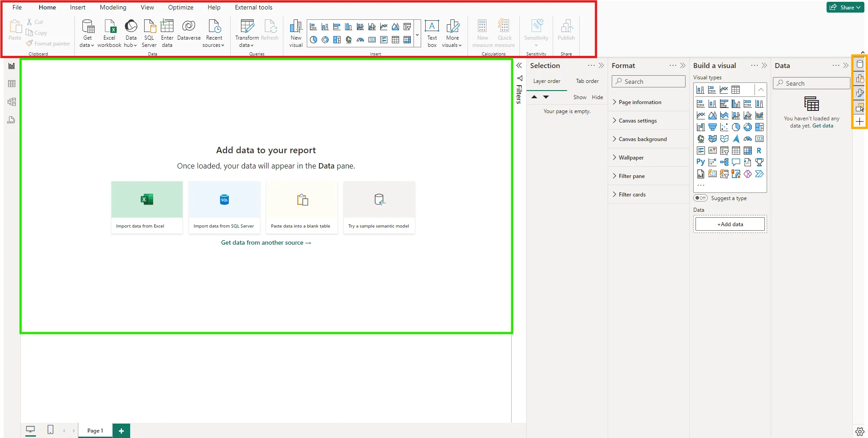Click the Enter data ribbon icon

(167, 33)
